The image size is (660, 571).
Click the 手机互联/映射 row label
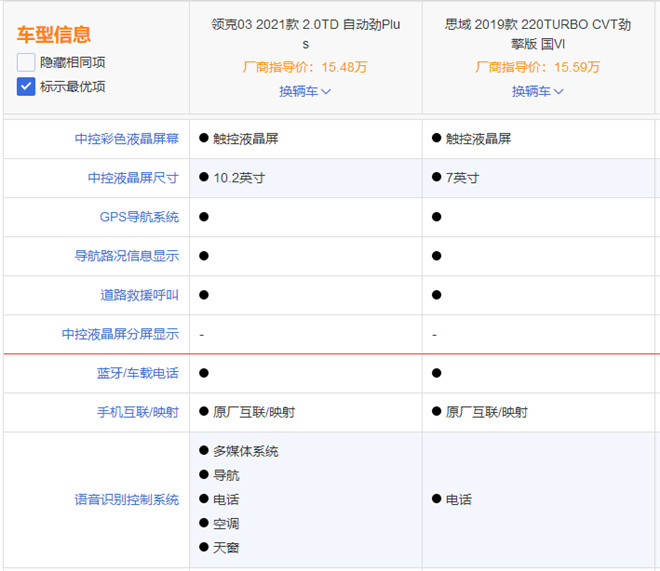(x=138, y=412)
